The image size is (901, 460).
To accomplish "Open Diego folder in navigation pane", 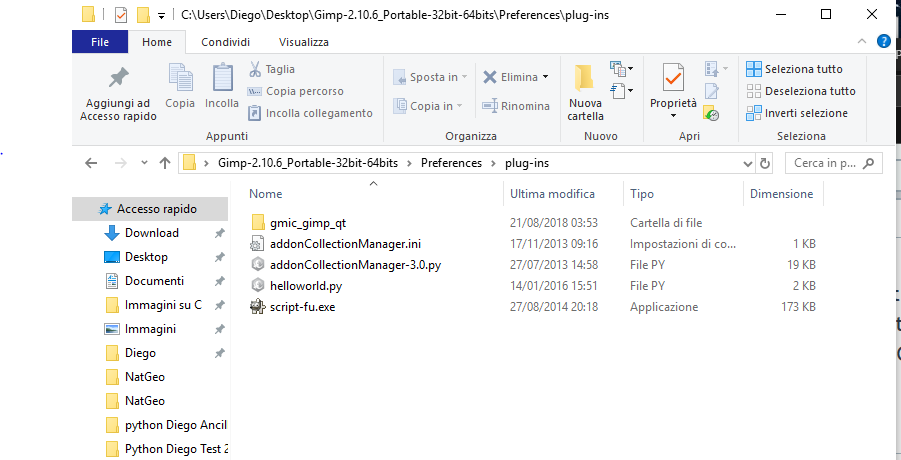I will (x=140, y=353).
